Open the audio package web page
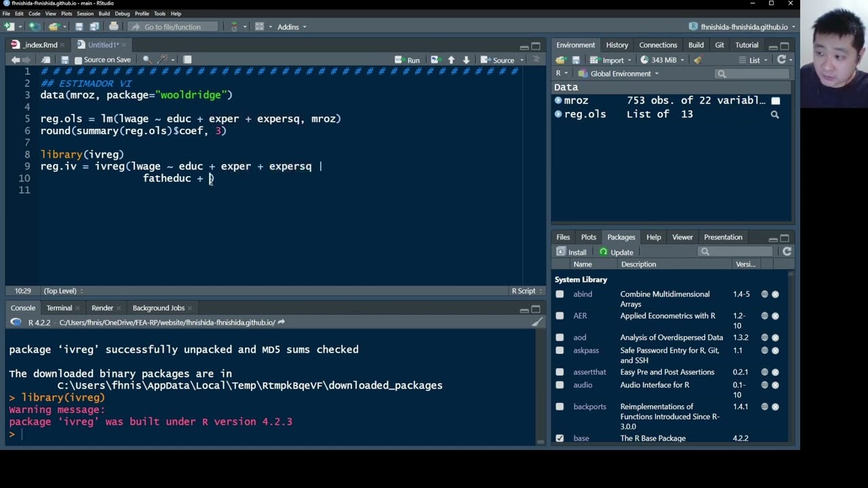The width and height of the screenshot is (868, 488). pyautogui.click(x=765, y=385)
